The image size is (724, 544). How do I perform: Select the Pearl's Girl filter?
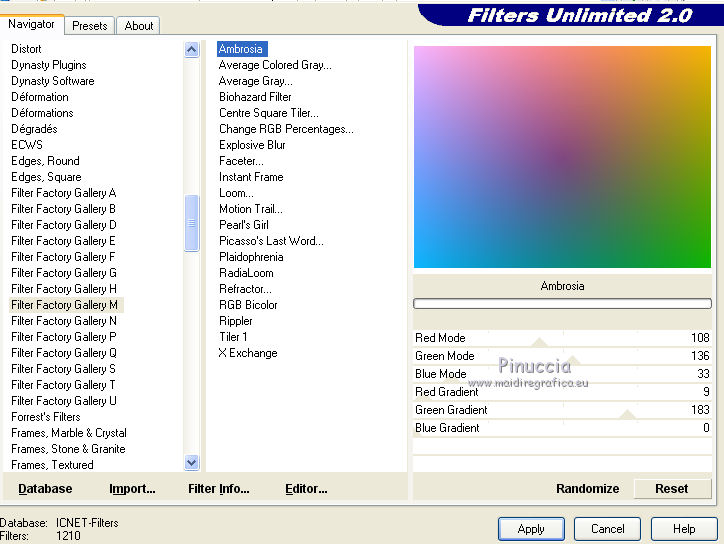[244, 225]
